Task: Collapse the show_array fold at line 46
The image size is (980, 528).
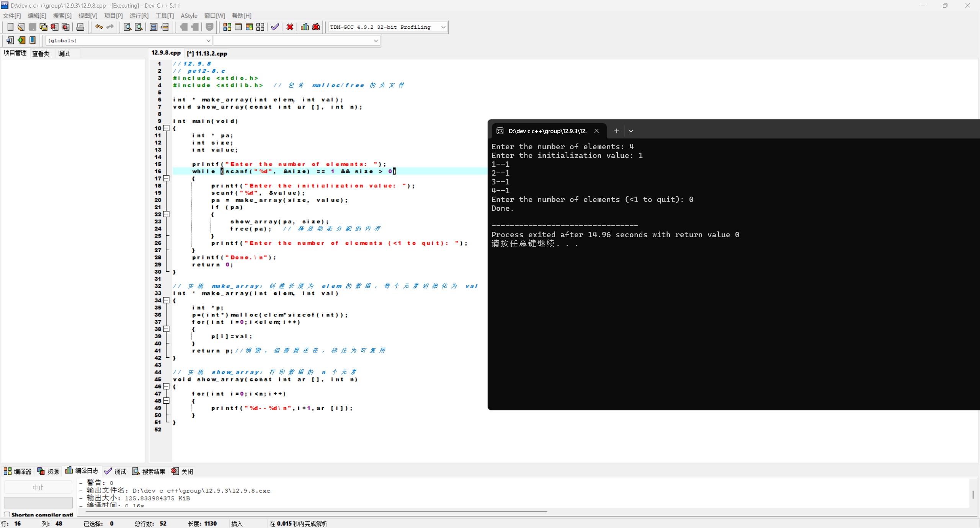Action: (x=166, y=386)
